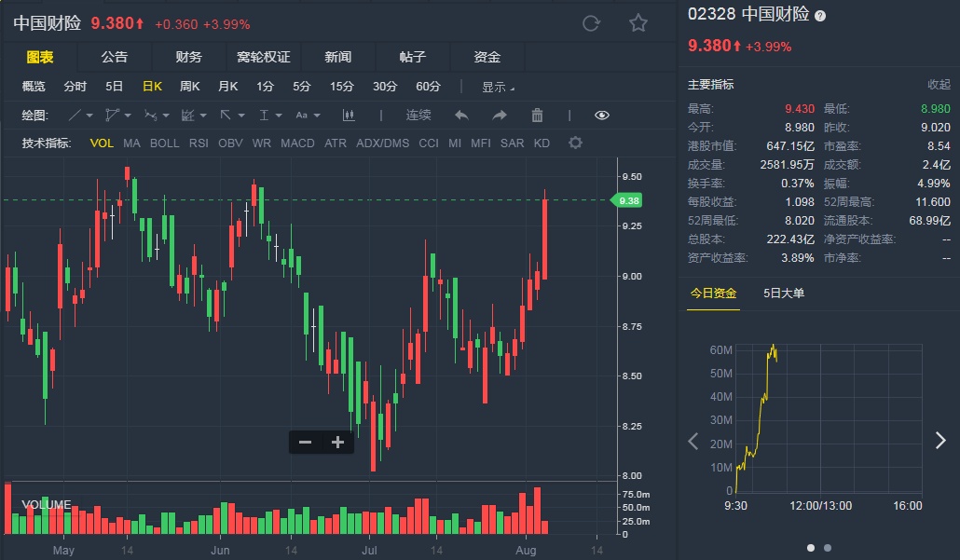Open the line drawing tool dropdown
Viewport: 960px width, 560px height.
coord(81,116)
